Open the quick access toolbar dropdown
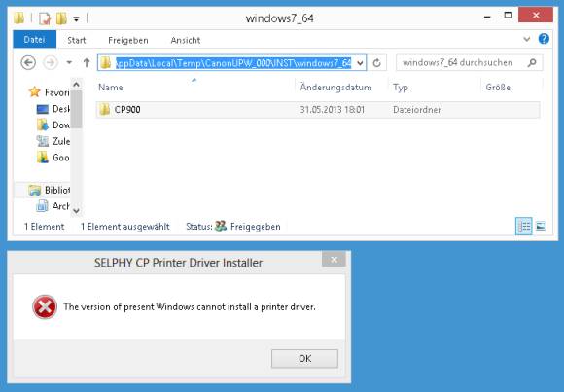This screenshot has height=392, width=564. (76, 19)
